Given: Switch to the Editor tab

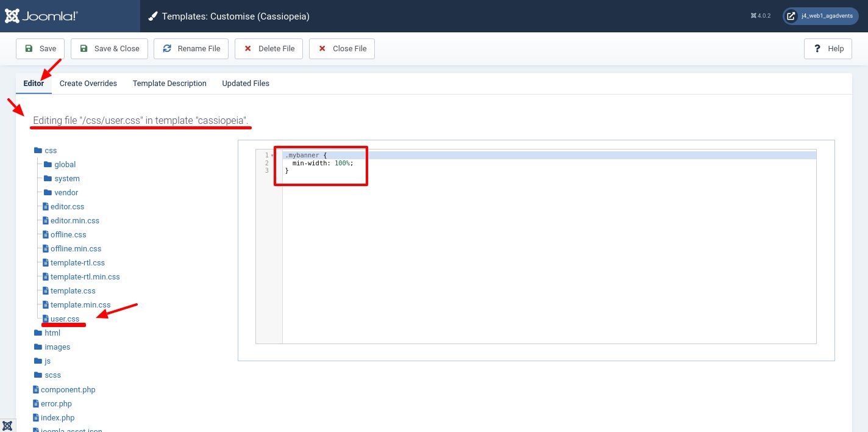Looking at the screenshot, I should coord(34,84).
